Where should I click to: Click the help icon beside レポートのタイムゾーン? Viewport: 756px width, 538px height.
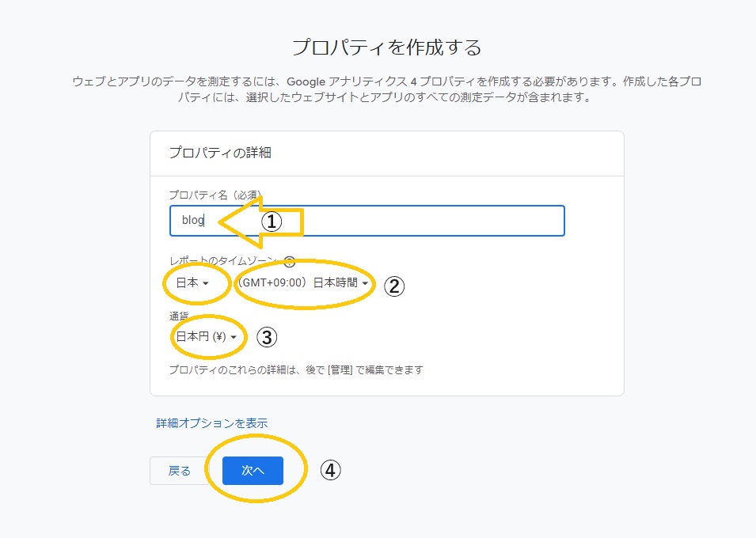[289, 261]
